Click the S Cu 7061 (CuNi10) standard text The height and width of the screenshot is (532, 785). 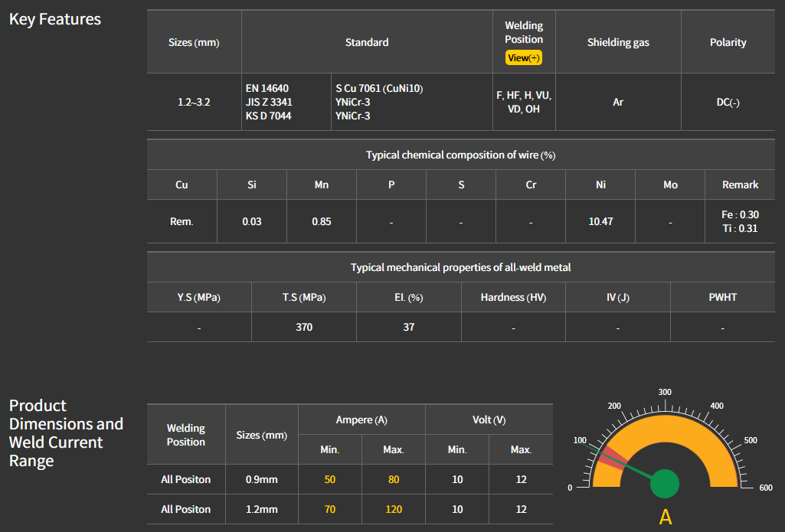coord(379,88)
